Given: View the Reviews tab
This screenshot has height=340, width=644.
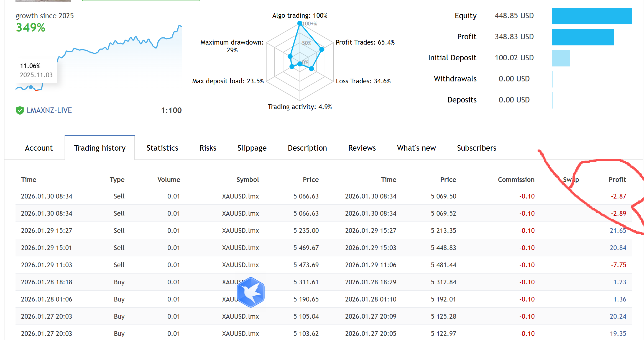Looking at the screenshot, I should coord(362,148).
